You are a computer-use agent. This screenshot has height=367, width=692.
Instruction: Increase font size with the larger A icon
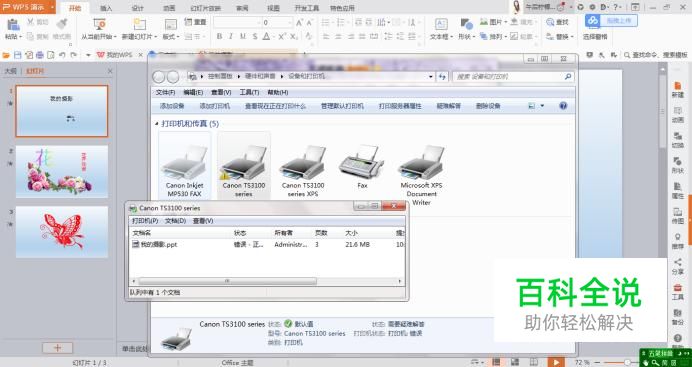(300, 22)
